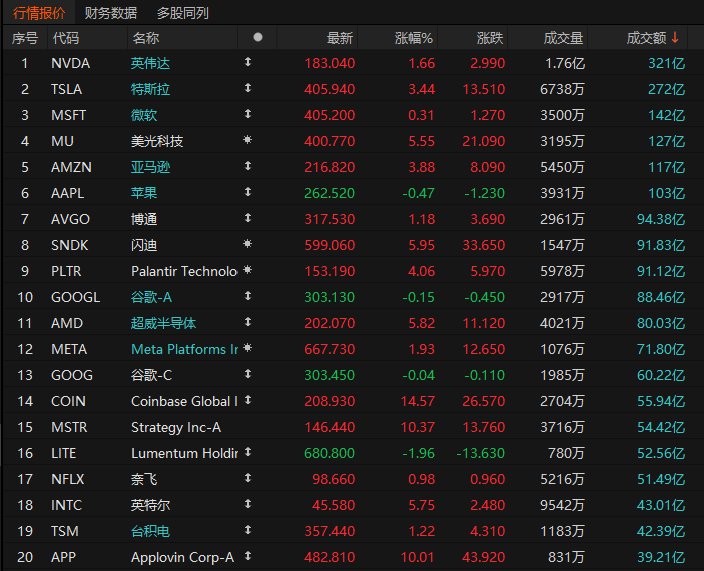The width and height of the screenshot is (704, 571).
Task: Toggle sort arrow on 成交额 column
Action: [675, 37]
